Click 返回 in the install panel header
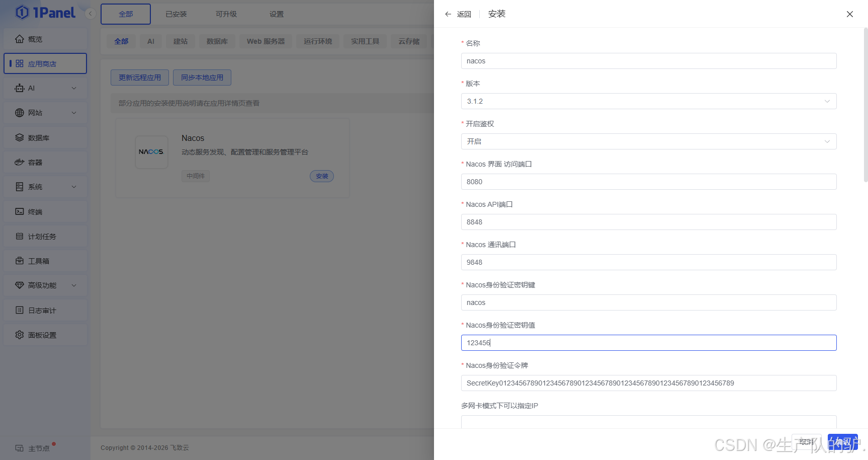This screenshot has height=460, width=868. coord(464,14)
